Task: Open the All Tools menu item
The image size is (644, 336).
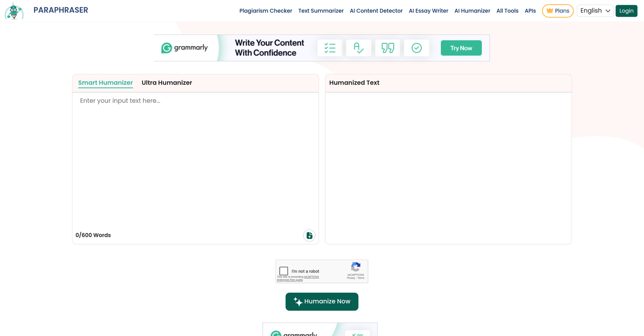Action: click(x=507, y=11)
